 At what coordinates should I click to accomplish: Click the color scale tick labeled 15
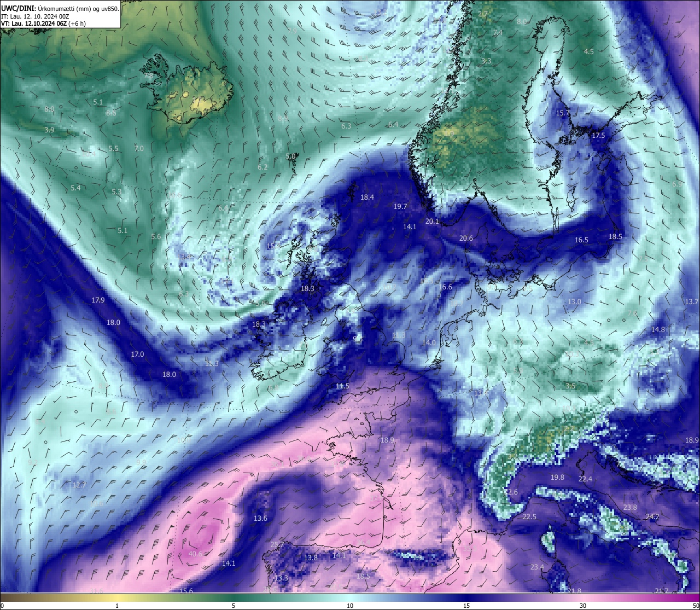[x=466, y=606]
